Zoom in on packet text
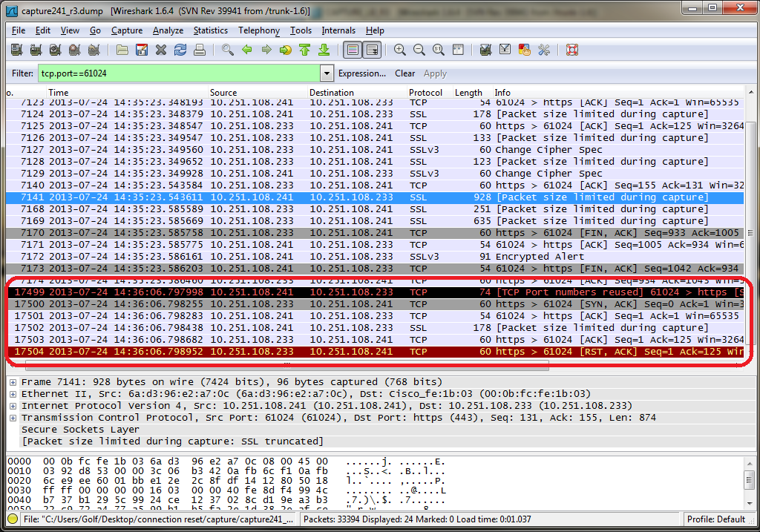Viewport: 760px width, 532px height. tap(400, 50)
